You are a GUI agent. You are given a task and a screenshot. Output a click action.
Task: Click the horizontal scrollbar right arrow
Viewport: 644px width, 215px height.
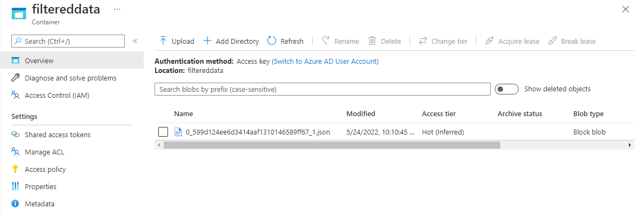click(x=630, y=145)
